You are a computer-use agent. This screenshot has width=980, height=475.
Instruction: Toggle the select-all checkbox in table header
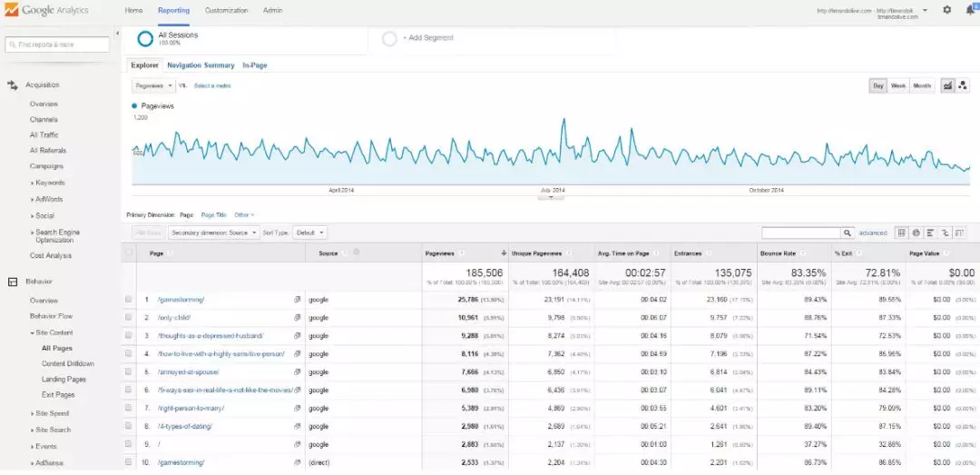pos(128,253)
